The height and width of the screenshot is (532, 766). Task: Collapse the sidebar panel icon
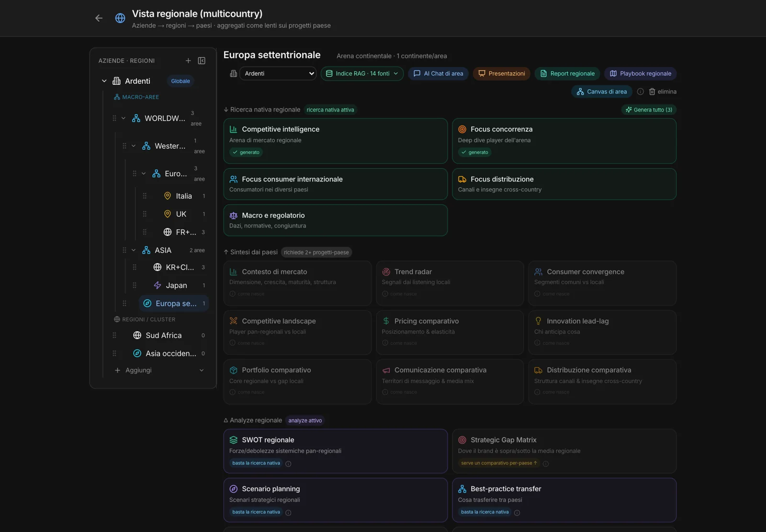202,61
